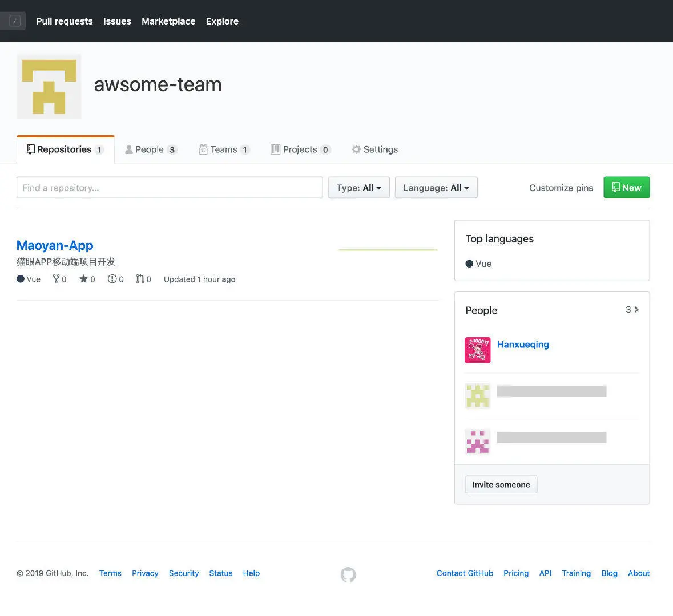
Task: Open Security footer link
Action: 184,573
